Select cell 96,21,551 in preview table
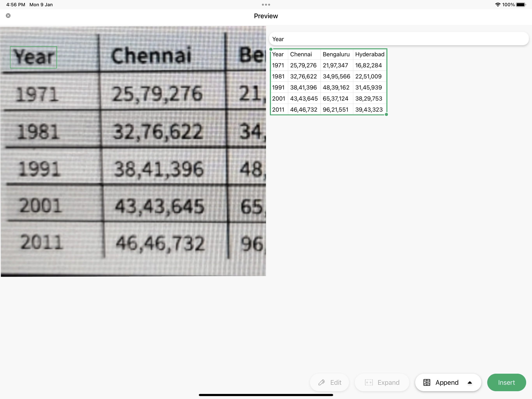The image size is (532, 399). point(337,110)
